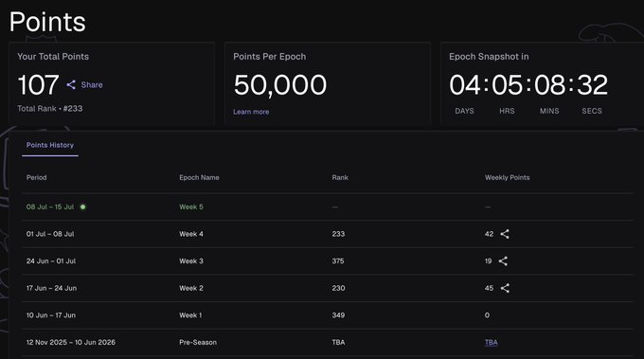Share Week 3's 19 points
Screen dimensions: 644x359
[503, 261]
